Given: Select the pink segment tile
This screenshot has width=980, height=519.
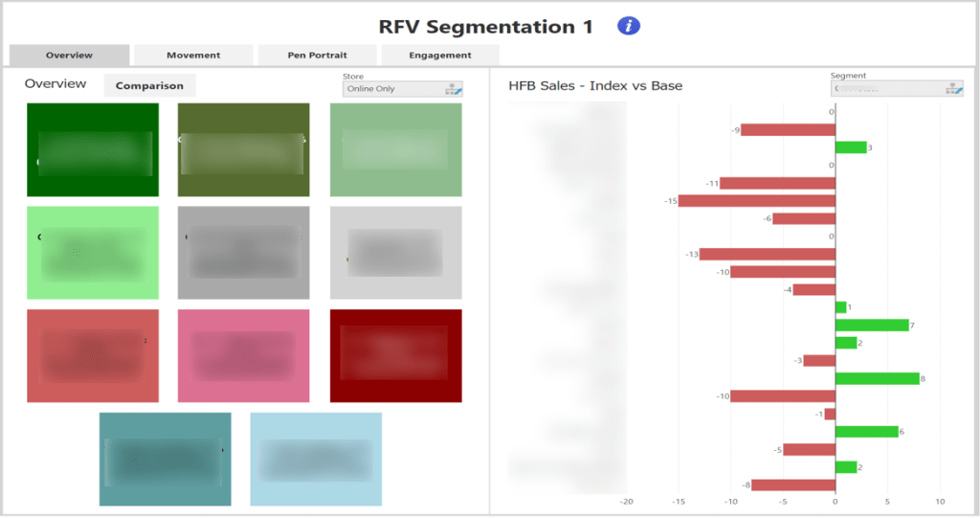Looking at the screenshot, I should pyautogui.click(x=244, y=355).
